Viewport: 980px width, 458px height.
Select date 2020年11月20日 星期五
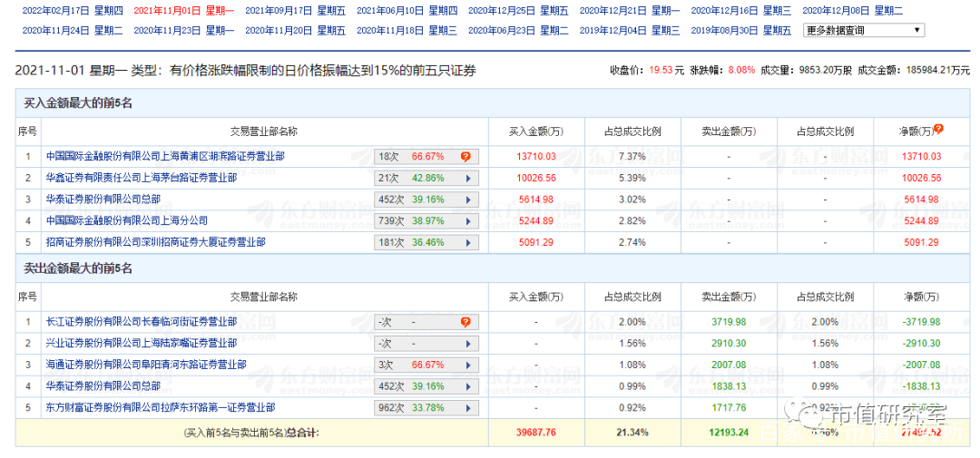click(x=296, y=30)
